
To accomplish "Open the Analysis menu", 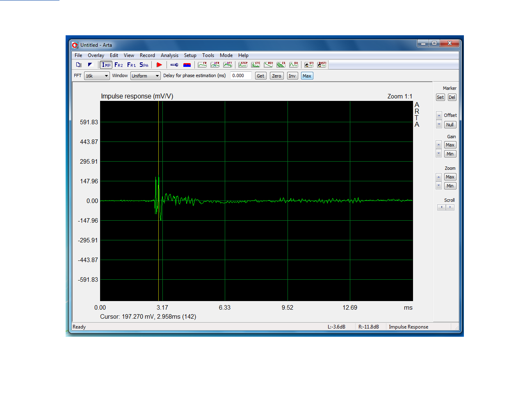I will 169,55.
